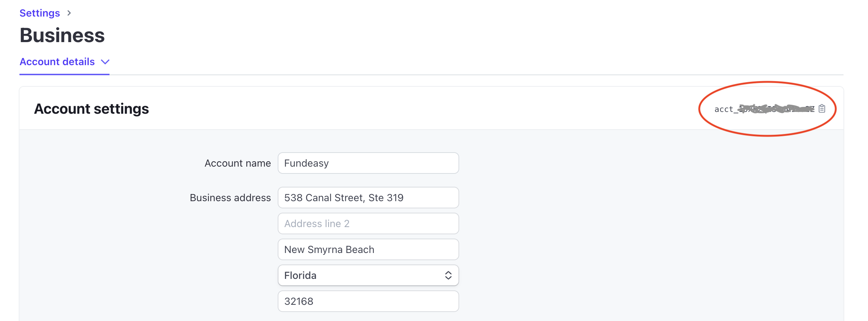Copy the account ID with clipboard icon
The height and width of the screenshot is (321, 868).
[x=822, y=109]
